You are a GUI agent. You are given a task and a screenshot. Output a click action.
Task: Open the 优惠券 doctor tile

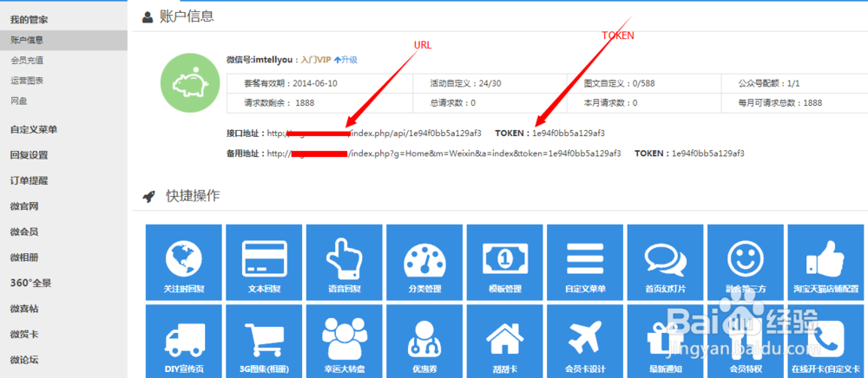tap(424, 341)
